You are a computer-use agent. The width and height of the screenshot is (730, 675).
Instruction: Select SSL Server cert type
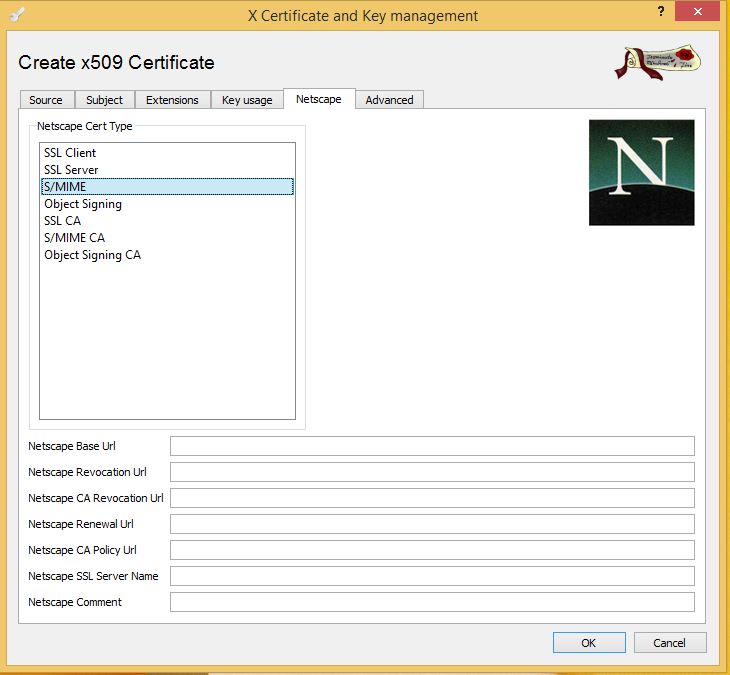tap(167, 169)
